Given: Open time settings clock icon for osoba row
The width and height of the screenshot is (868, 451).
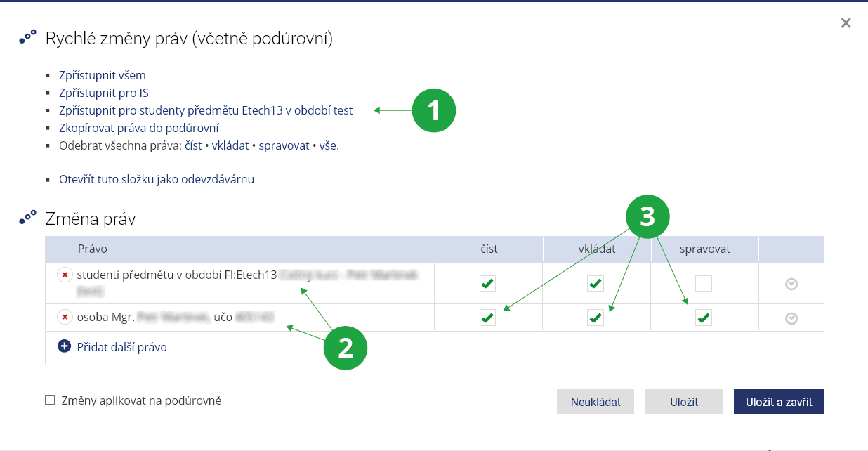Looking at the screenshot, I should click(x=791, y=318).
